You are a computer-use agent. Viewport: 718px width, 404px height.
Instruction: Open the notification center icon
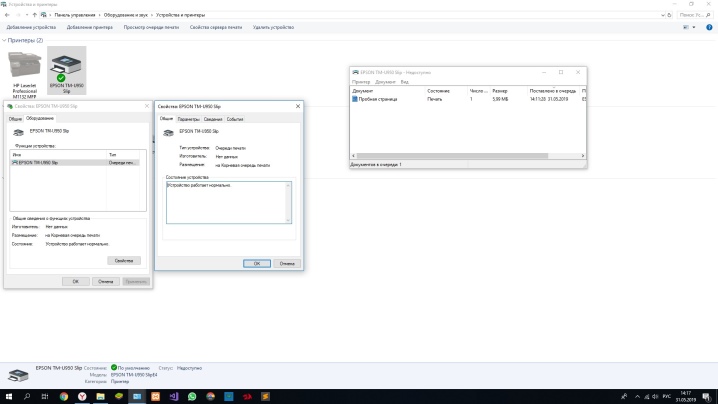click(707, 397)
